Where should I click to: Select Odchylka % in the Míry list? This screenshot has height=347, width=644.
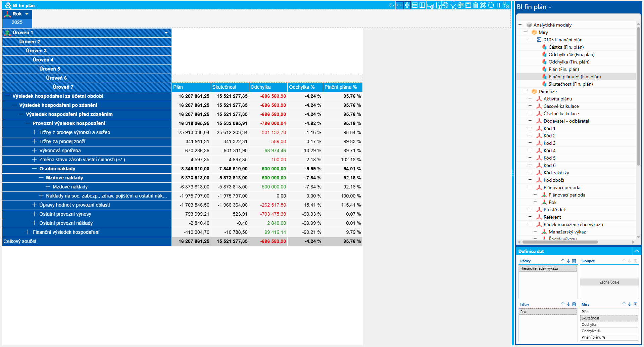pyautogui.click(x=609, y=331)
